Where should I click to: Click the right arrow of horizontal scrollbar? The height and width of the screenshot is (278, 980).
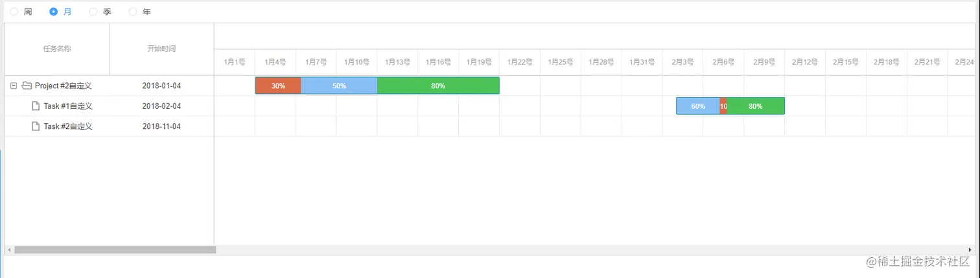(x=970, y=249)
